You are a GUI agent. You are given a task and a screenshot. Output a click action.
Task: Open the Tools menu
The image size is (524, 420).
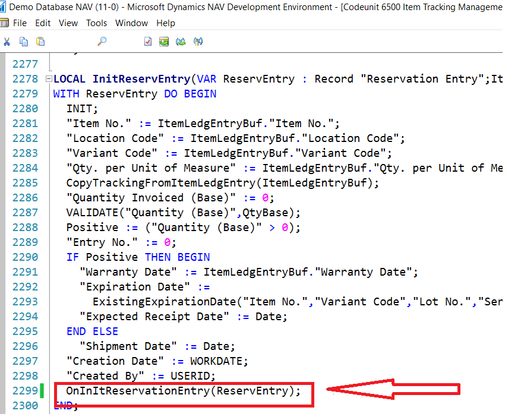[x=97, y=23]
